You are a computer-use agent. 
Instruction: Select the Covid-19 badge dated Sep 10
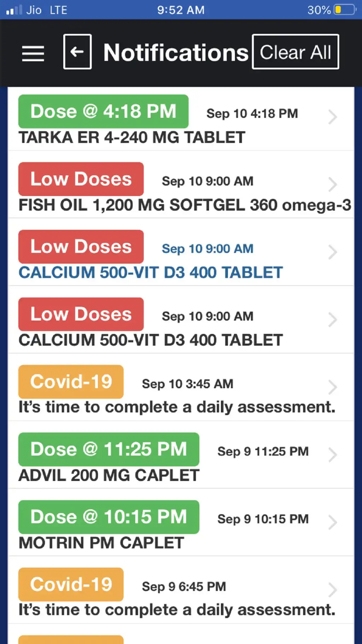click(x=71, y=382)
